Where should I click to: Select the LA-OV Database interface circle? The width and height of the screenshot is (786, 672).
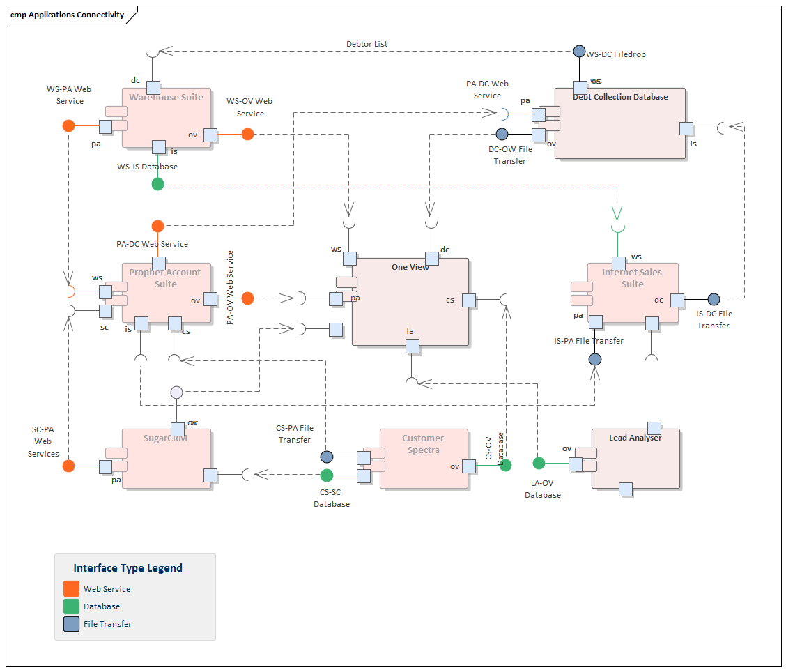[539, 462]
